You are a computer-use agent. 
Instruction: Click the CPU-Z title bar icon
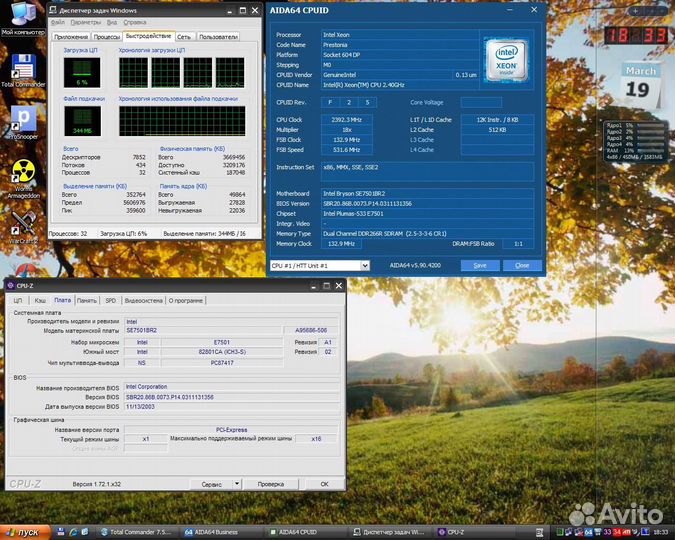[x=11, y=286]
